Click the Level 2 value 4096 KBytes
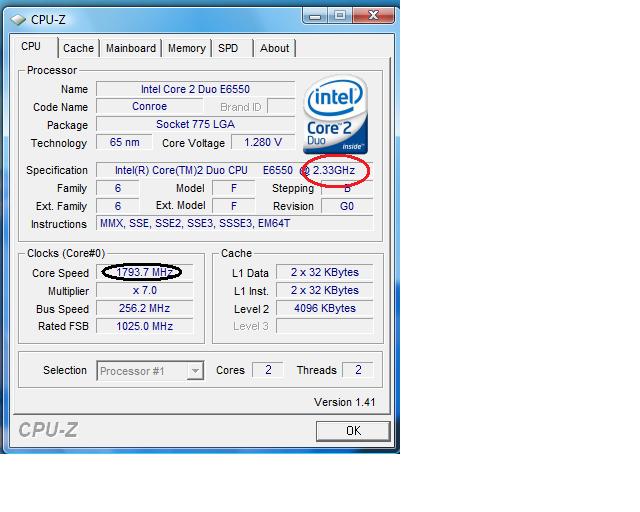Screen dimensions: 640x512 324,308
